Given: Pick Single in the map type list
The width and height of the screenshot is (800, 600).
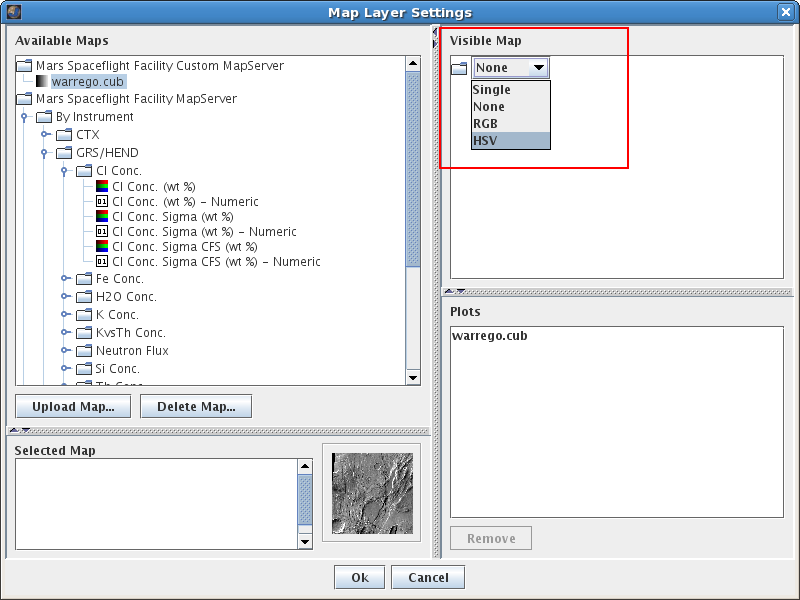Looking at the screenshot, I should (511, 89).
